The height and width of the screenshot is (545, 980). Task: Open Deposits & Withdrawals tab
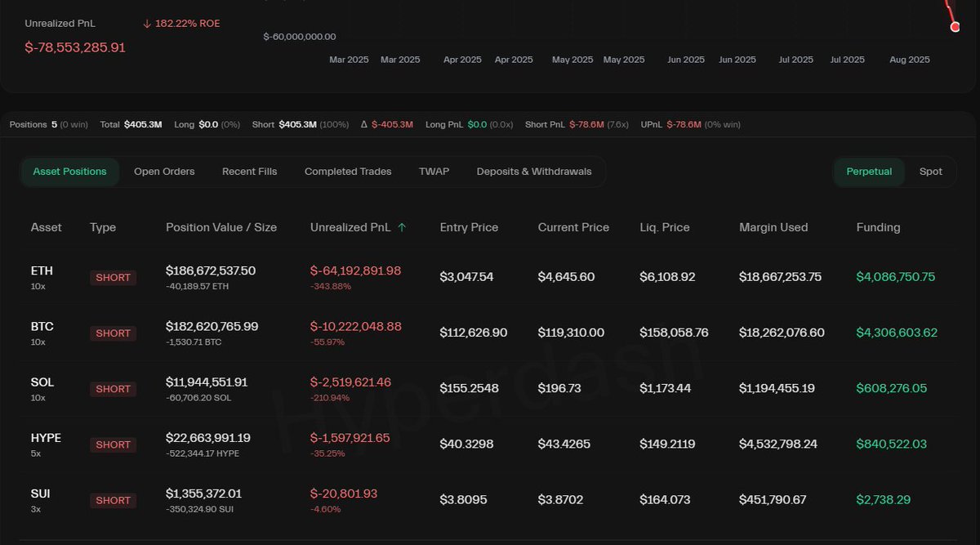[534, 172]
